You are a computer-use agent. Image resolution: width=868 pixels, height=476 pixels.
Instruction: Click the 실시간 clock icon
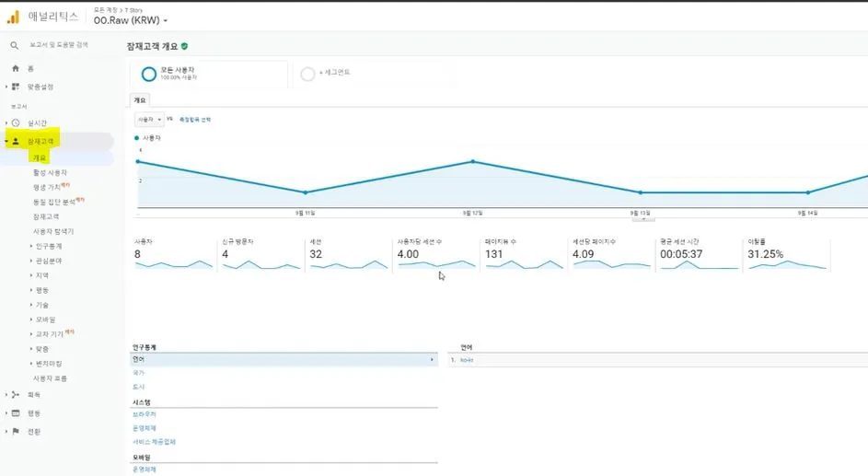pos(16,122)
